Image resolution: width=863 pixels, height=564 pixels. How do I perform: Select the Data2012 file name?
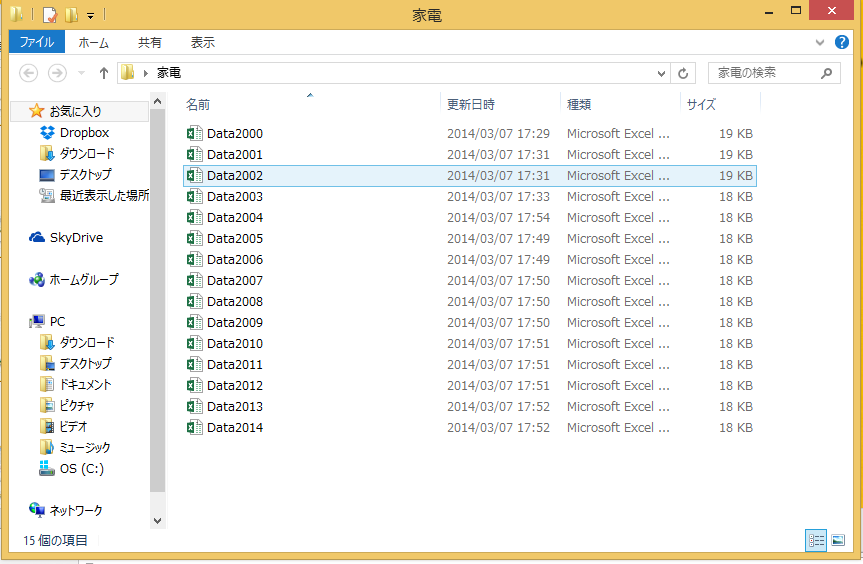click(x=235, y=386)
